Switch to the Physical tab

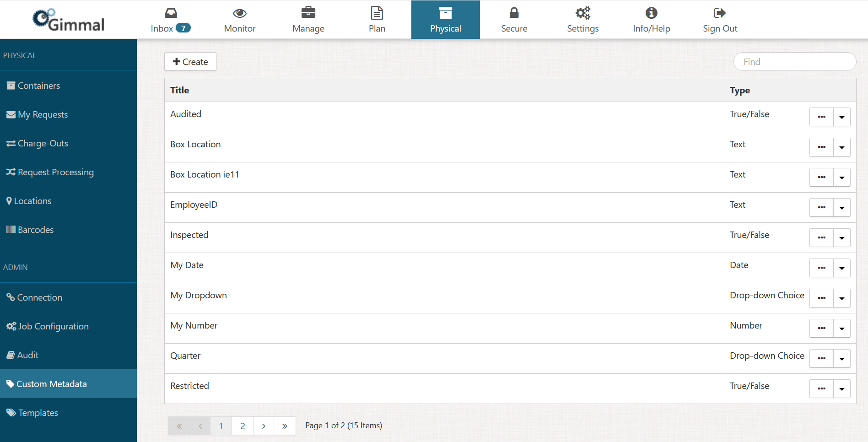[x=445, y=20]
